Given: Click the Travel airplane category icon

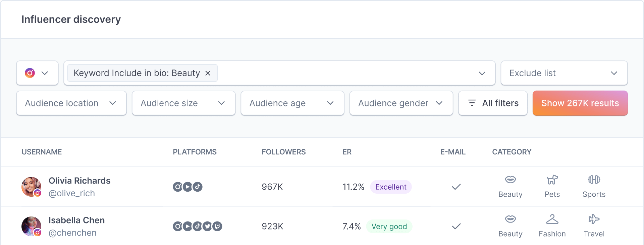Looking at the screenshot, I should [594, 219].
